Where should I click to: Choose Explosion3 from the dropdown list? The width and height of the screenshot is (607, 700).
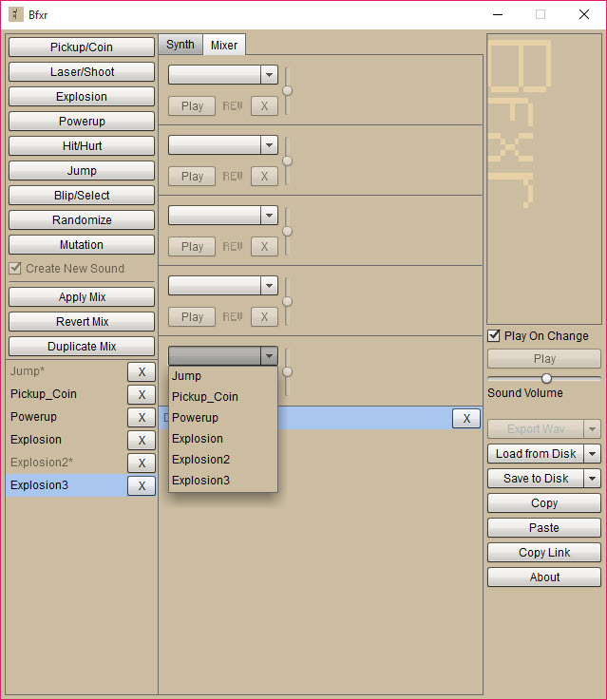pyautogui.click(x=223, y=481)
